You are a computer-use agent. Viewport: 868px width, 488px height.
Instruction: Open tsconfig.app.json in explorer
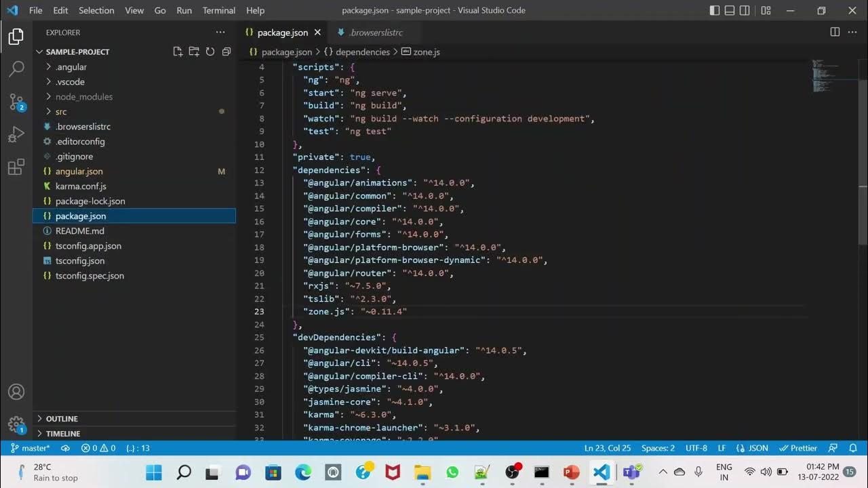134,246
